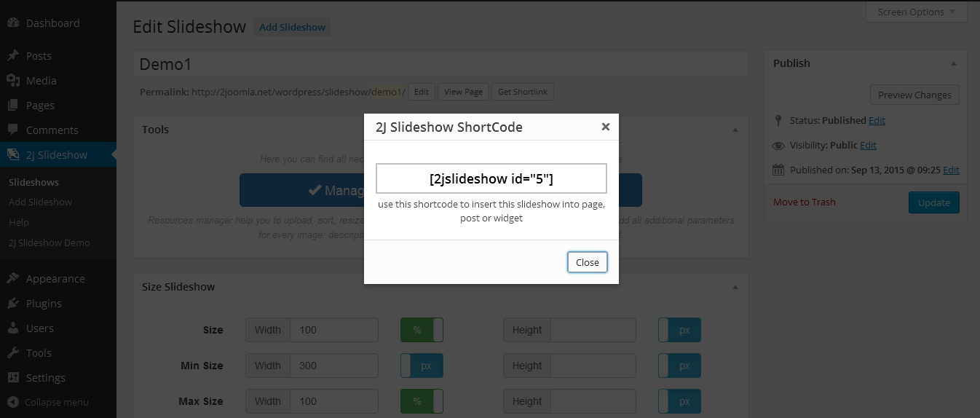980x418 pixels.
Task: Collapse the Size Slideshow panel arrow
Action: pyautogui.click(x=735, y=287)
